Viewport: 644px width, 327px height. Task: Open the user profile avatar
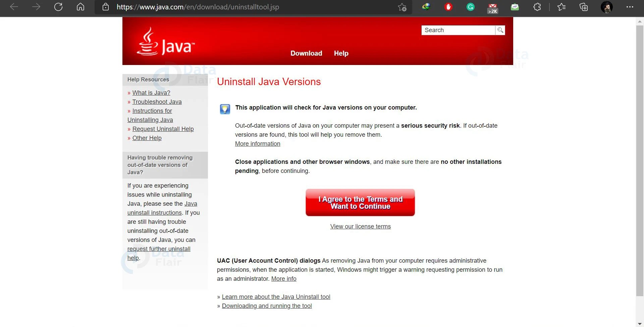[x=606, y=7]
